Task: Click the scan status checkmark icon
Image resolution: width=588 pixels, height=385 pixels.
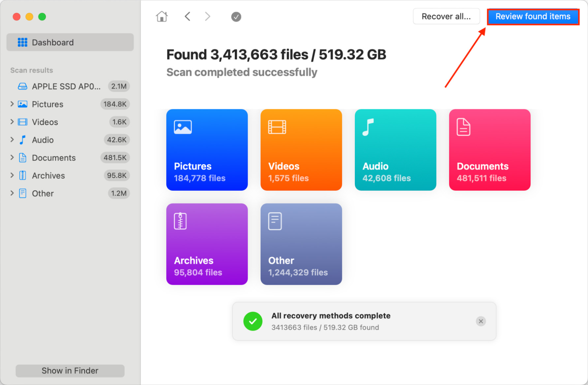Action: (236, 17)
